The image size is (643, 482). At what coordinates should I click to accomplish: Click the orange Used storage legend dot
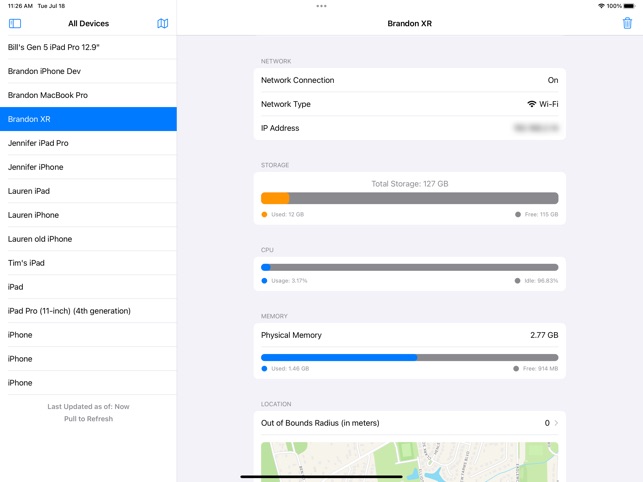point(264,214)
